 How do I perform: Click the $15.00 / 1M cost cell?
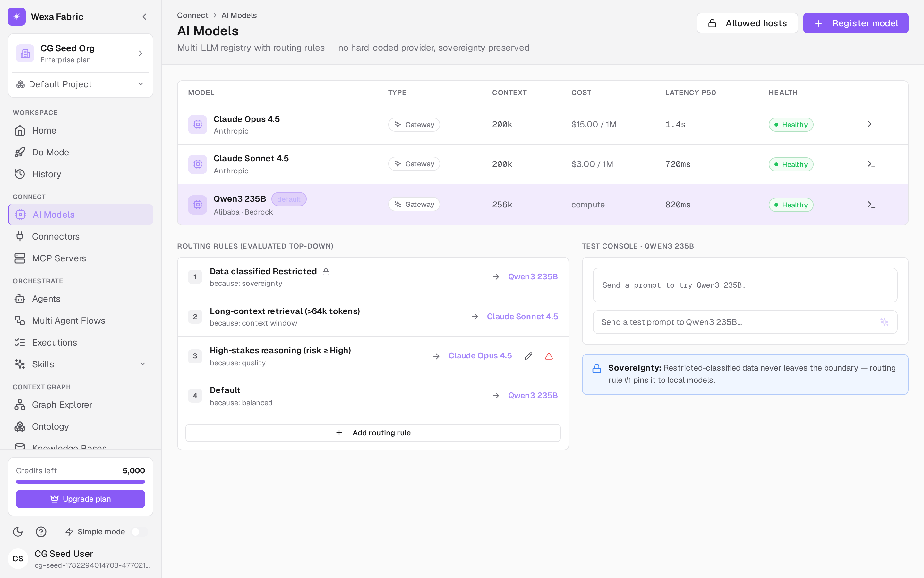(594, 124)
